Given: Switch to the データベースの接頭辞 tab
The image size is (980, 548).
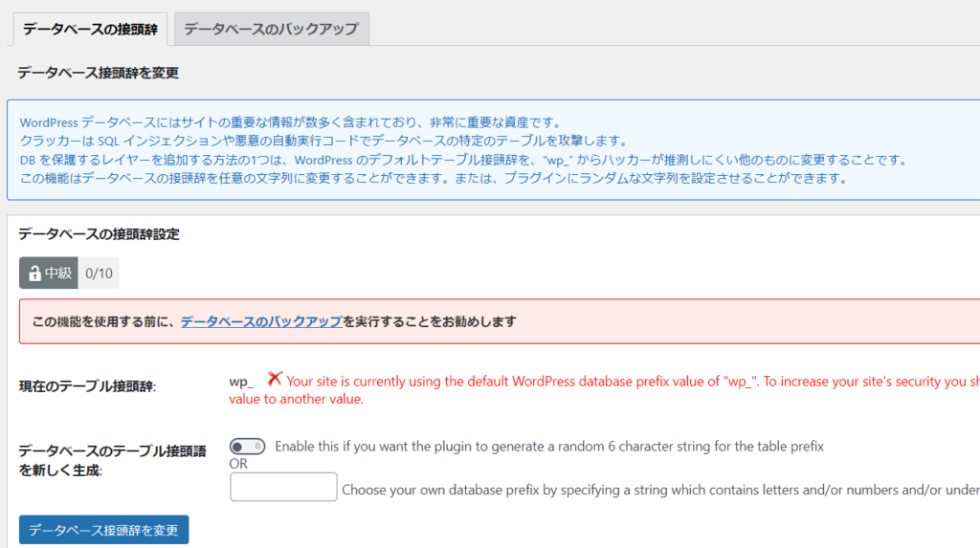Looking at the screenshot, I should 89,29.
